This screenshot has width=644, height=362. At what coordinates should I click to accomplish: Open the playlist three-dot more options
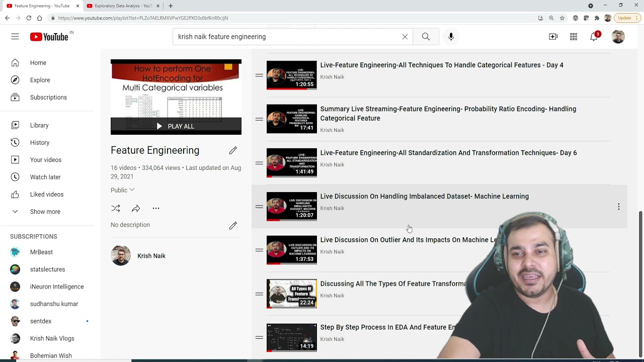pos(156,208)
